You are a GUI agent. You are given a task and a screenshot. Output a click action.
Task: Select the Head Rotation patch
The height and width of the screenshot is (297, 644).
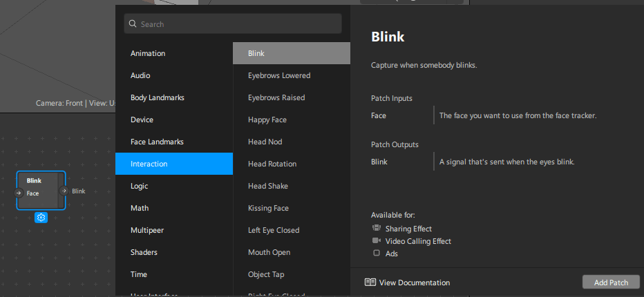coord(272,164)
